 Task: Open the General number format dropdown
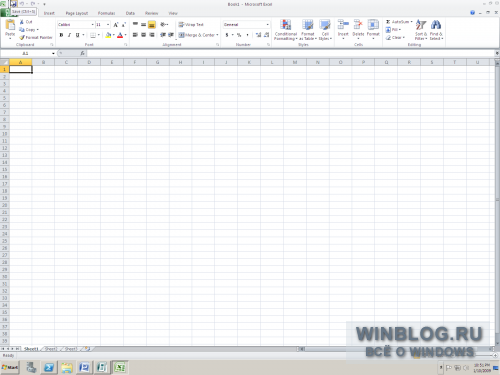coord(267,25)
